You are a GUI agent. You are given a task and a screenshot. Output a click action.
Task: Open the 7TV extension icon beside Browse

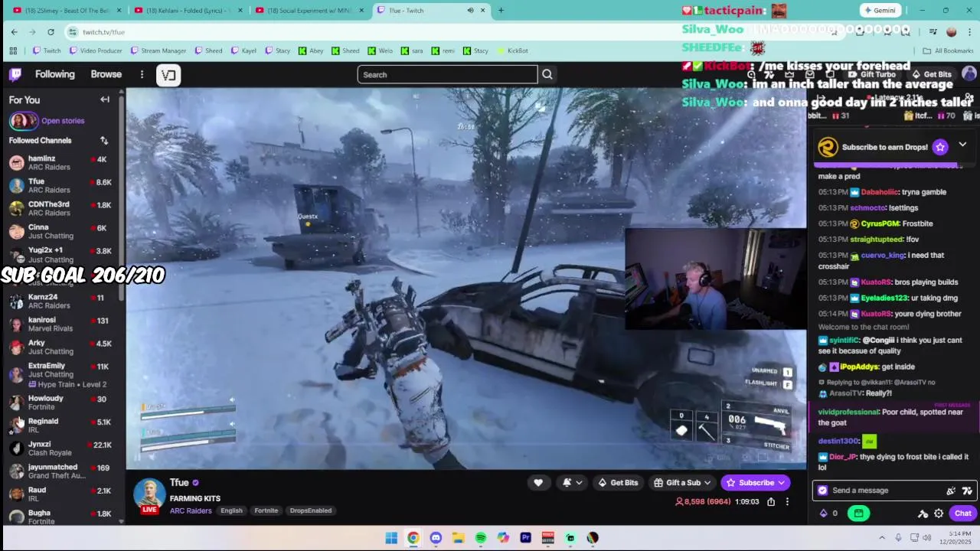pyautogui.click(x=168, y=75)
